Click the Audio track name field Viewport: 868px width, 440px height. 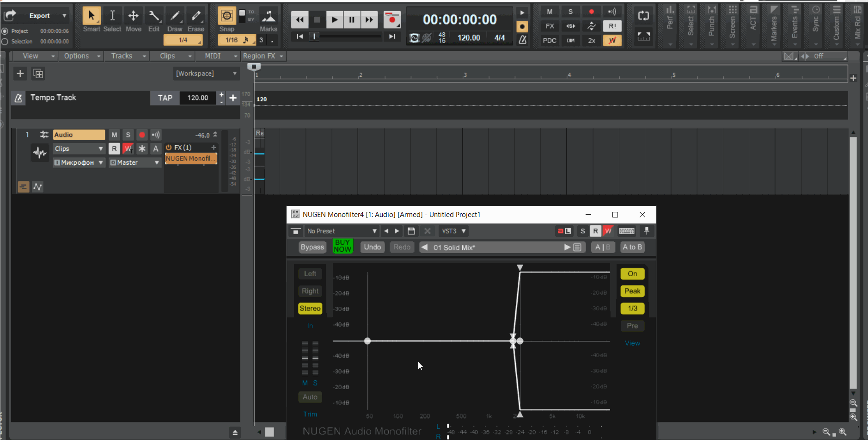coord(79,135)
